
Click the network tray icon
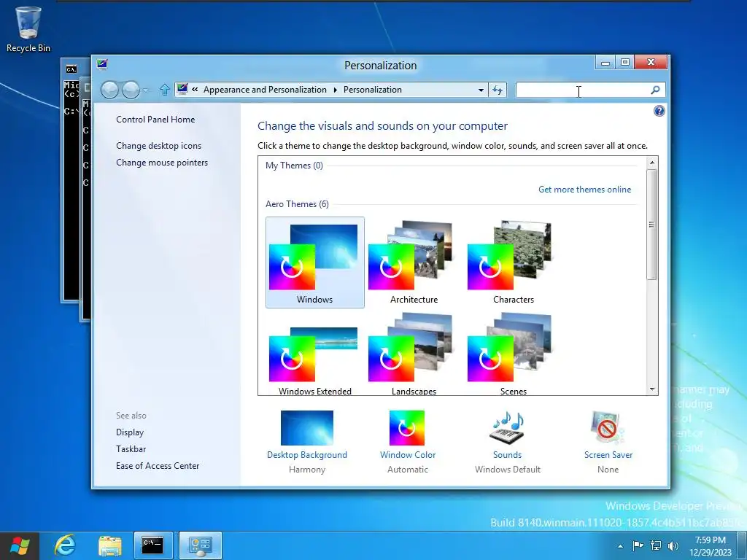coord(656,545)
